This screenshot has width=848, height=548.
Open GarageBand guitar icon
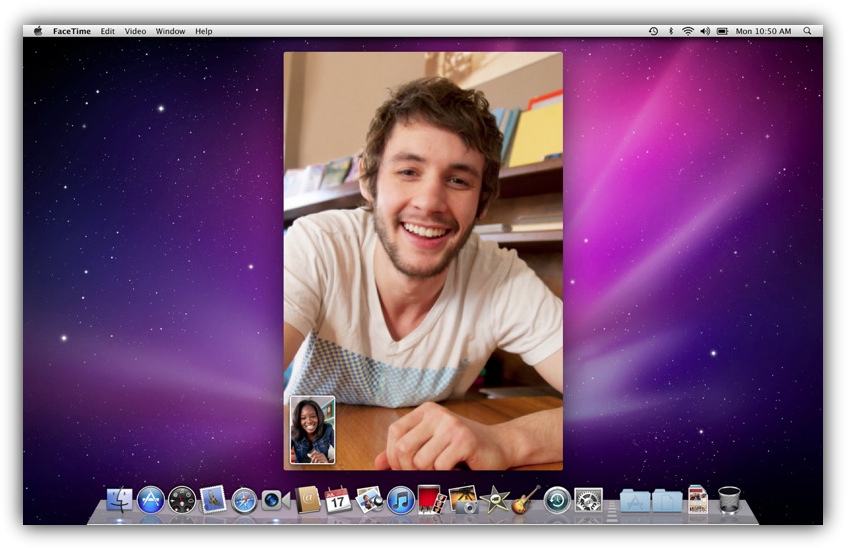[526, 499]
